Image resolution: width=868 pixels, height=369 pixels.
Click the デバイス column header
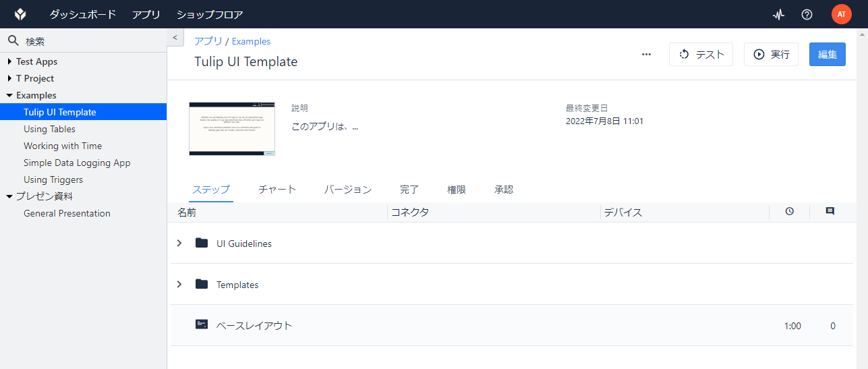623,212
